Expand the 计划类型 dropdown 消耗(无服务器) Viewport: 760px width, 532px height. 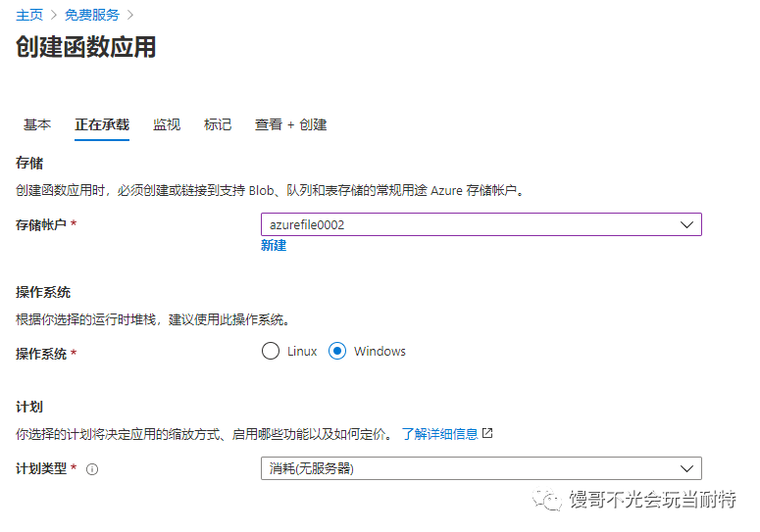[481, 468]
